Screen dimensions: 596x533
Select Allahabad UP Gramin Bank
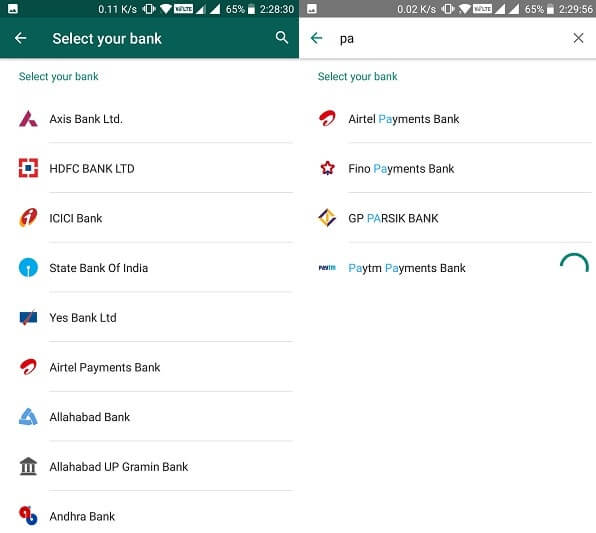[x=149, y=466]
